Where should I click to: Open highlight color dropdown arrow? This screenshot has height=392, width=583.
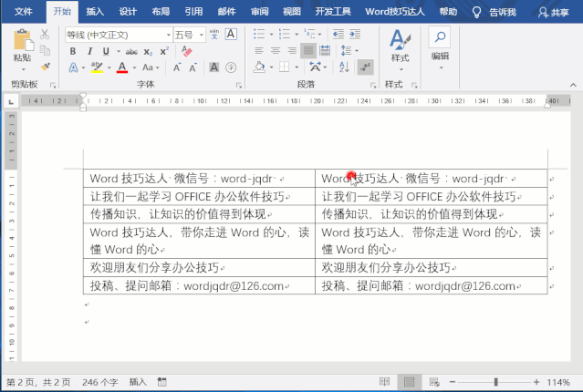pyautogui.click(x=109, y=67)
